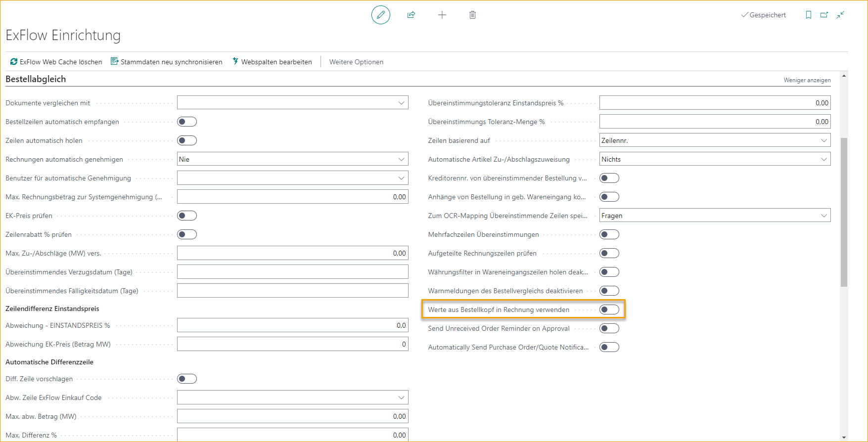868x442 pixels.
Task: Toggle Send Unreceived Order Reminder on Approval
Action: (x=609, y=328)
